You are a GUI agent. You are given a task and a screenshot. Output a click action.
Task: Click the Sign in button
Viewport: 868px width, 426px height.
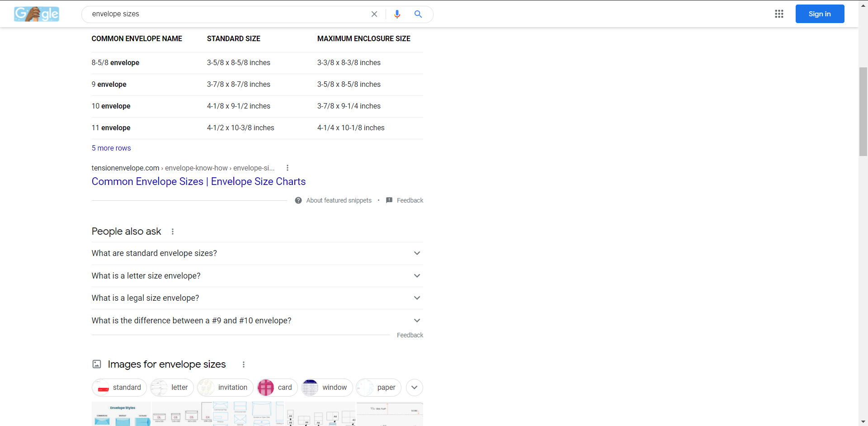pyautogui.click(x=820, y=14)
